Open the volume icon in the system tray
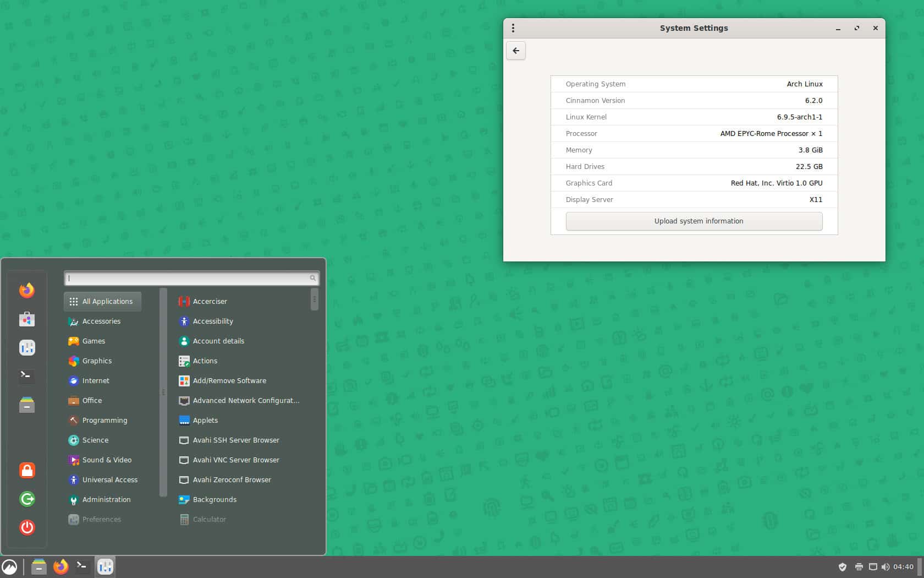Screen dimensions: 924x578 coord(886,566)
